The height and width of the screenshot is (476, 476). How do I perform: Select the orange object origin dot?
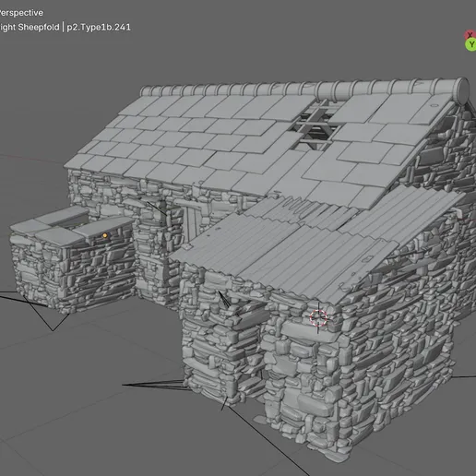(x=105, y=235)
